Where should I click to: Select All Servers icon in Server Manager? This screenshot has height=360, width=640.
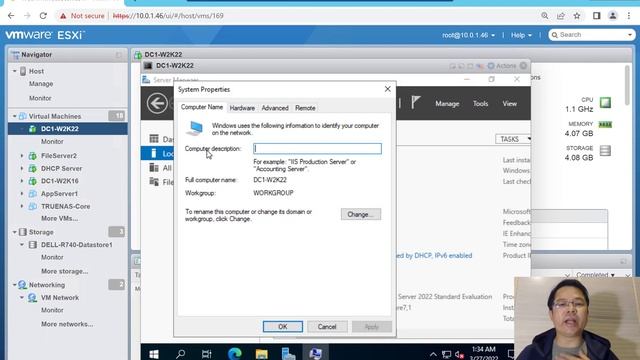click(x=154, y=167)
